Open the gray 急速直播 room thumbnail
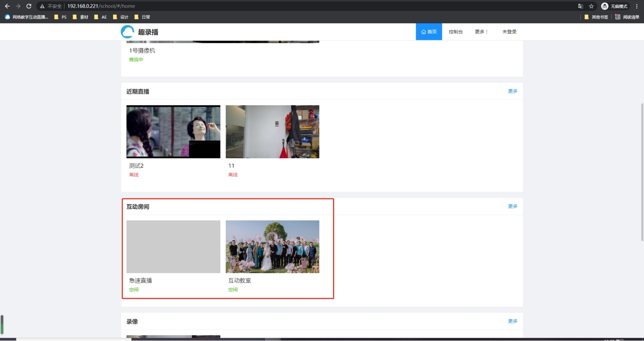This screenshot has width=644, height=341. click(173, 247)
